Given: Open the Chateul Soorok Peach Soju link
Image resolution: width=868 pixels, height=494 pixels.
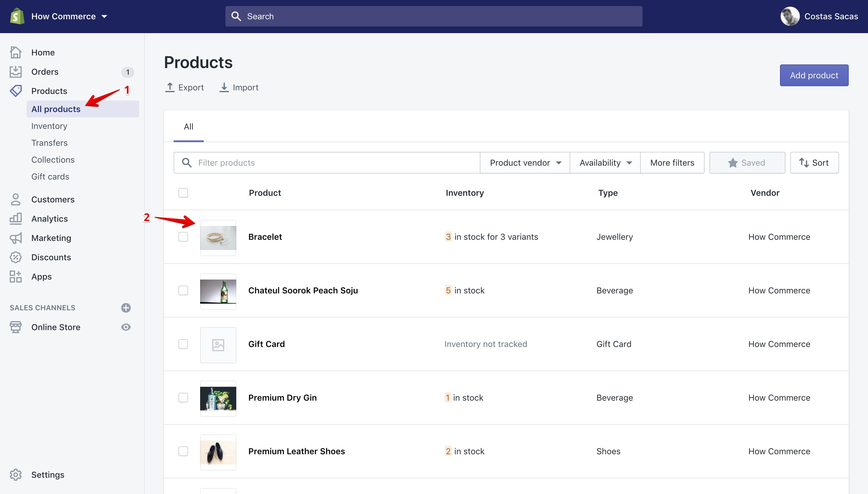Looking at the screenshot, I should (303, 290).
